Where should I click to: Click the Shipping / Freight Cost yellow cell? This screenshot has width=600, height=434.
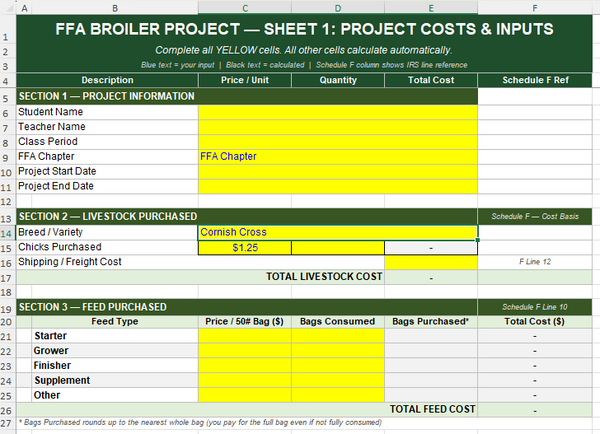coord(431,262)
